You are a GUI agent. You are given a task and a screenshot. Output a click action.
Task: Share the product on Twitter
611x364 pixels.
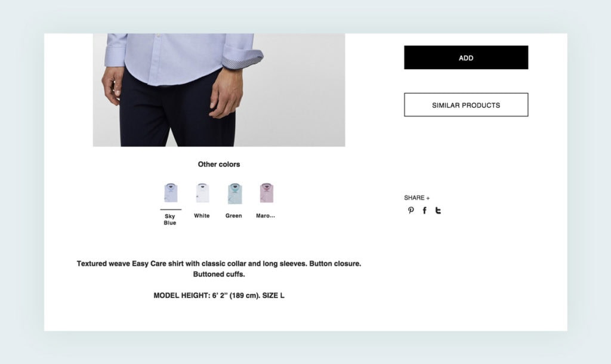[x=438, y=211]
